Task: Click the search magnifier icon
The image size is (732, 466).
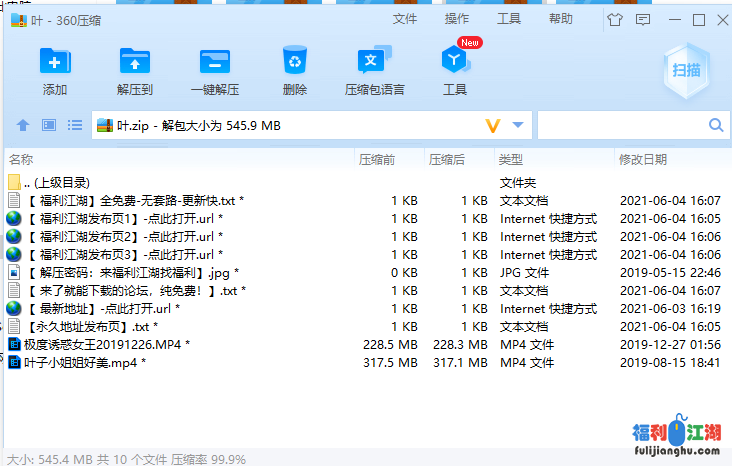Action: (716, 125)
